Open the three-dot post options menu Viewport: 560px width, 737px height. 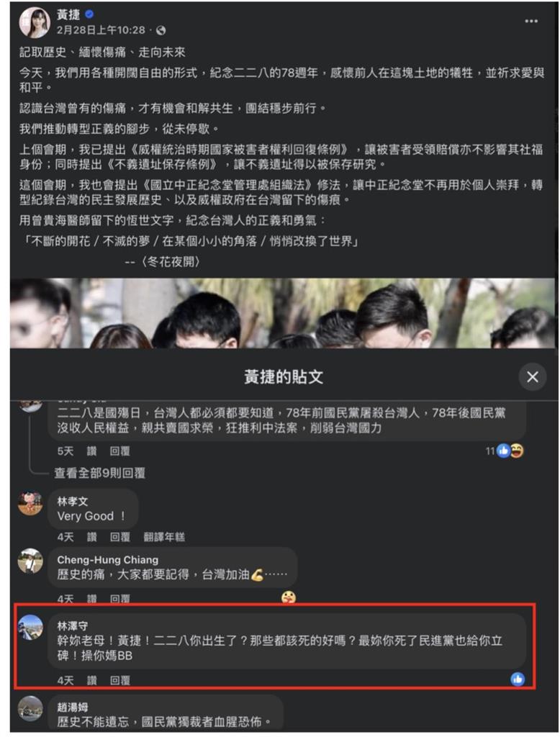coord(530,21)
